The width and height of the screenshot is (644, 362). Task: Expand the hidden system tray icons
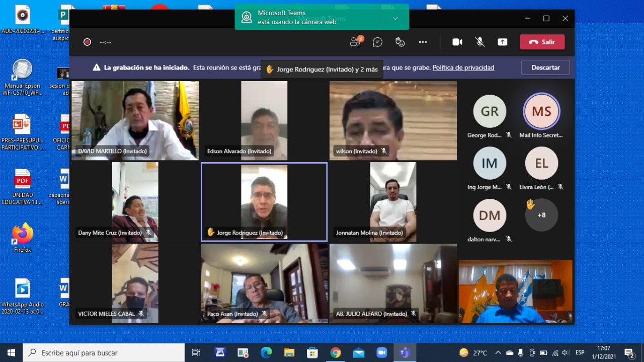(498, 352)
